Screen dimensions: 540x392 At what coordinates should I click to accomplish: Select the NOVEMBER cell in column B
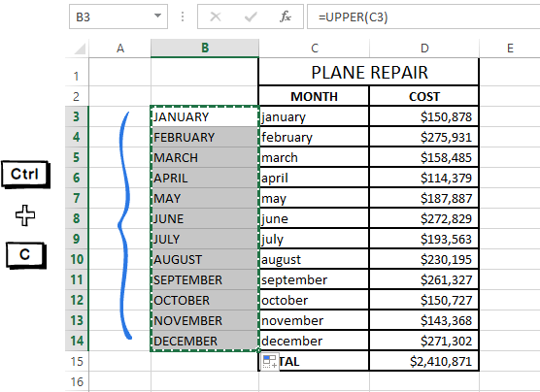[205, 320]
